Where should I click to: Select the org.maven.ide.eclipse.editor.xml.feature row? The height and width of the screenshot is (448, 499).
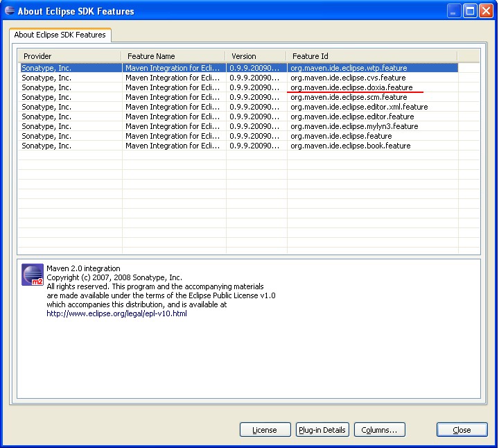[x=238, y=107]
